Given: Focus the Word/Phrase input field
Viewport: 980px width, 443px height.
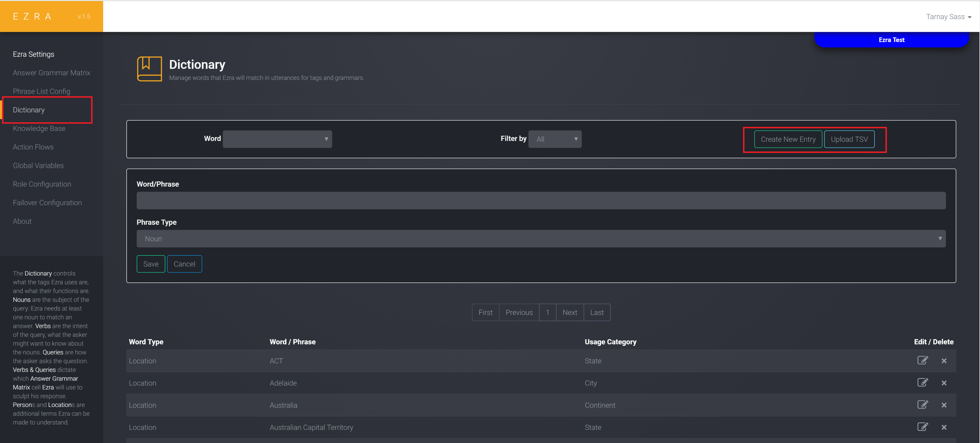Looking at the screenshot, I should (541, 200).
